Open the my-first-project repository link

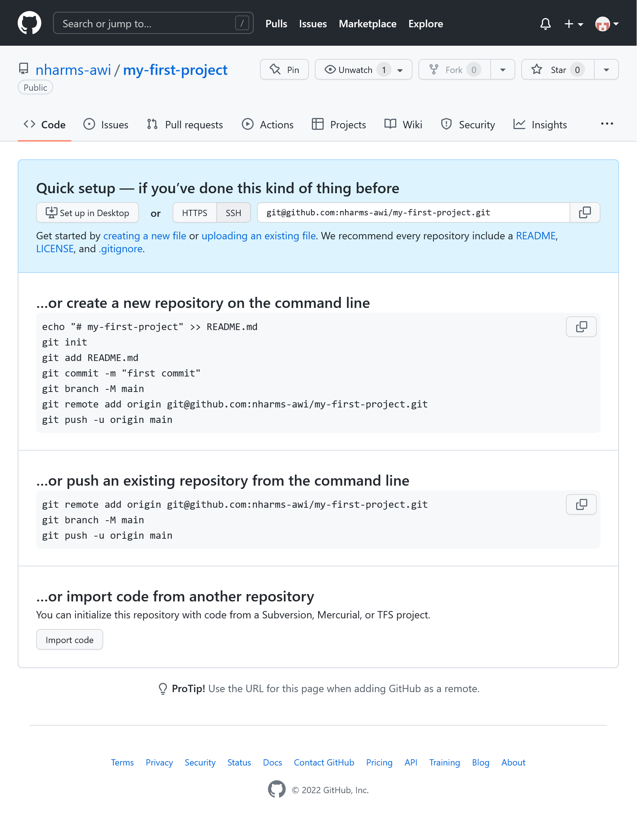[175, 70]
